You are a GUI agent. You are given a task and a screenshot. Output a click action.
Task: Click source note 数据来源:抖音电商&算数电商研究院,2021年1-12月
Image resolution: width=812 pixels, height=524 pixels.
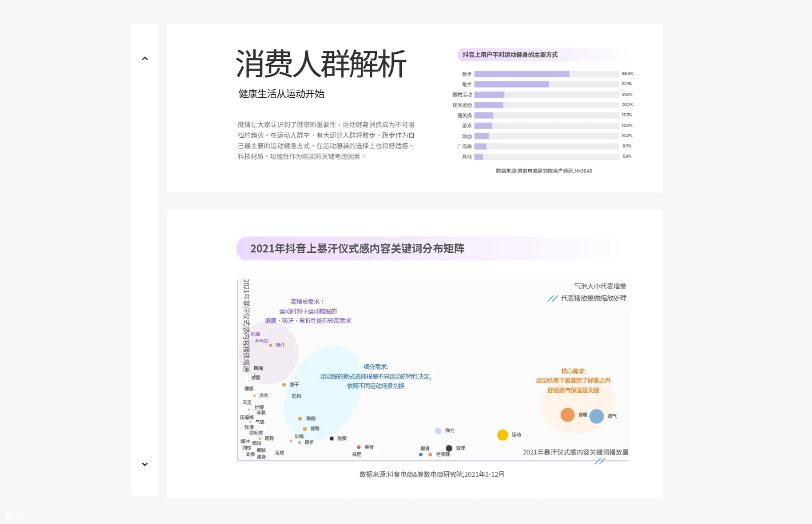click(x=432, y=474)
